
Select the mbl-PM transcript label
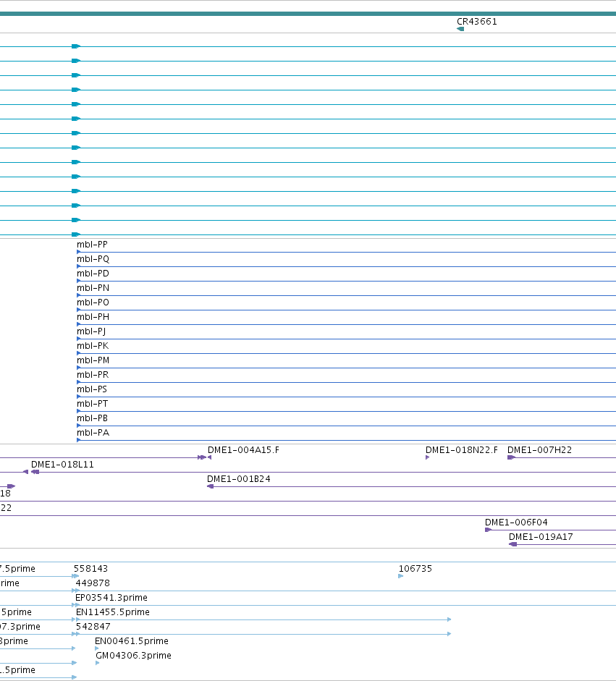[x=93, y=360]
